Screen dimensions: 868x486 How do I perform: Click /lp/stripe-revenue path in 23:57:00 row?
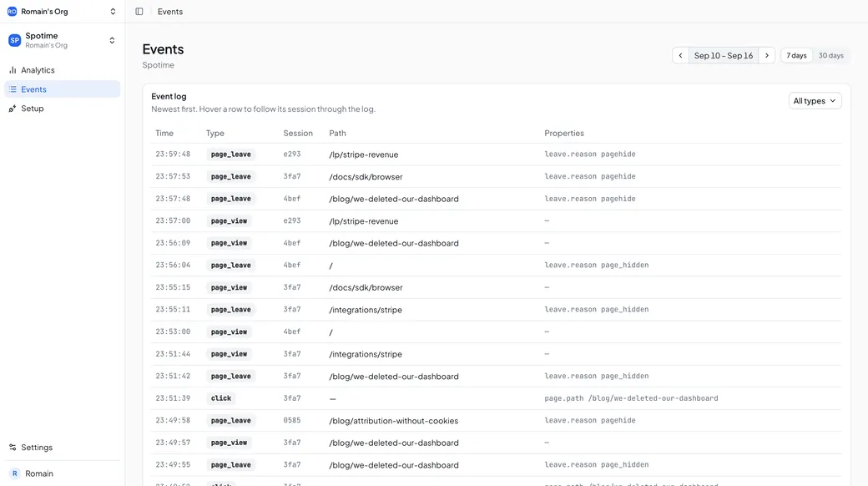tap(364, 221)
